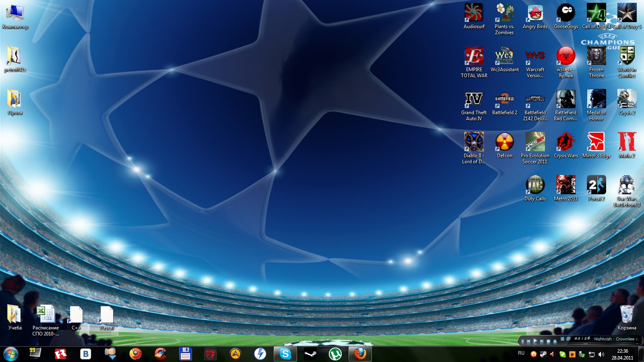644x362 pixels.
Task: Click the Pro Evolution Soccer 2011 icon
Action: 535,148
